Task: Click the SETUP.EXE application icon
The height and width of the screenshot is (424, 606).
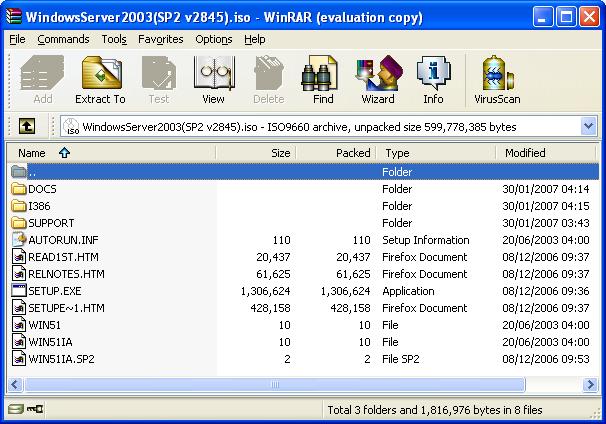Action: pos(19,291)
